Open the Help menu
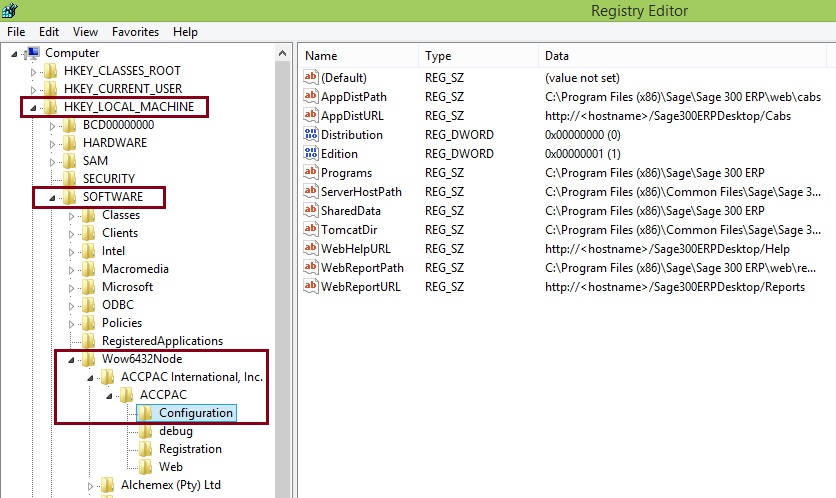 tap(185, 32)
